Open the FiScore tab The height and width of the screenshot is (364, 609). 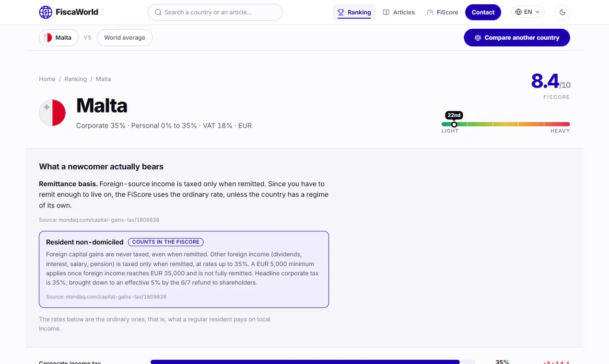point(443,12)
